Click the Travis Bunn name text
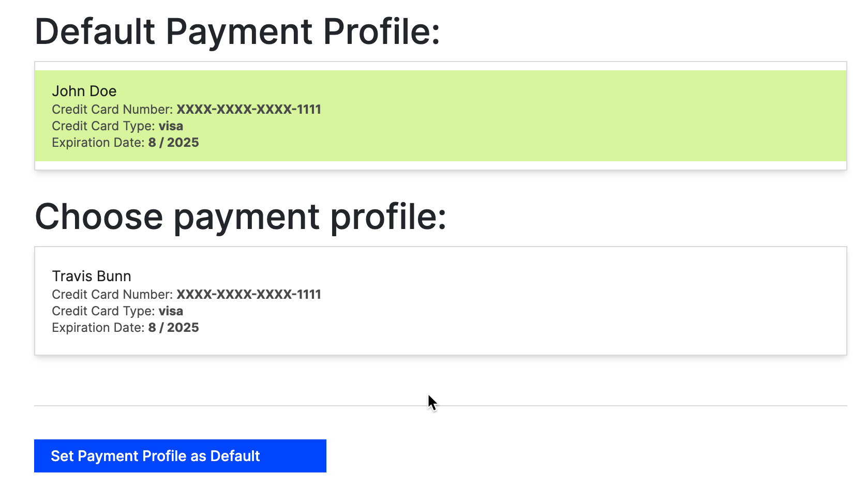Viewport: 868px width, 489px height. pos(92,276)
